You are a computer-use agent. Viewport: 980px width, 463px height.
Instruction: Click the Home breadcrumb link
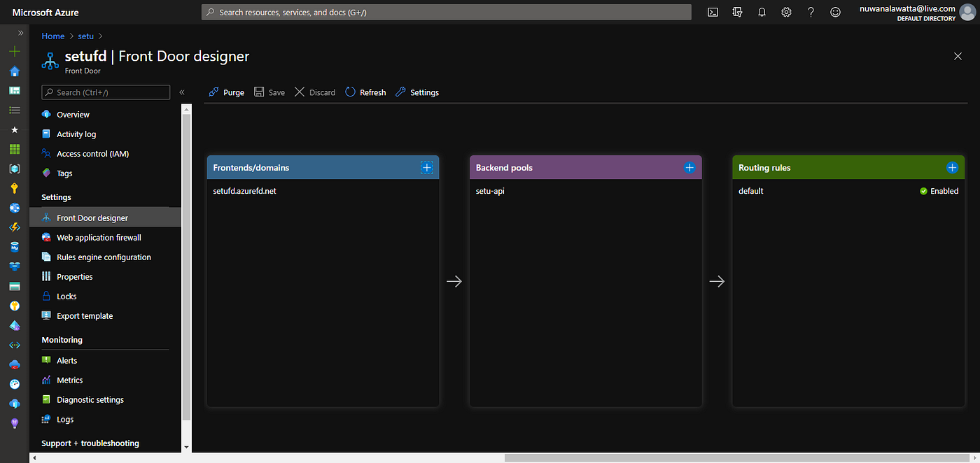(x=53, y=36)
